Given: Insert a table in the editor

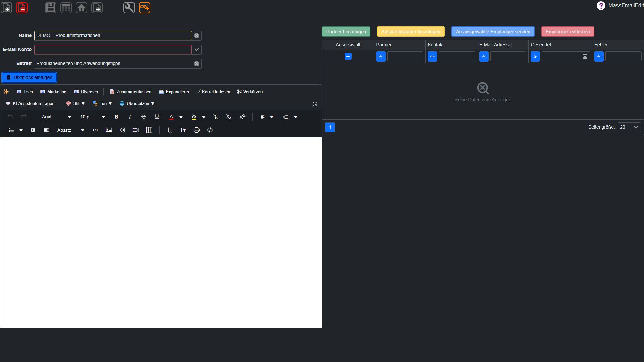Looking at the screenshot, I should 149,130.
